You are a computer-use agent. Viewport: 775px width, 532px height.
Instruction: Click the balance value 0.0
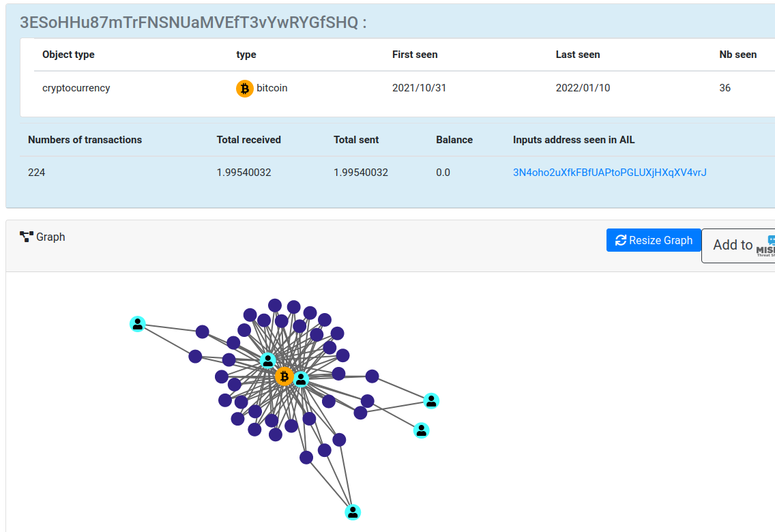click(x=443, y=173)
